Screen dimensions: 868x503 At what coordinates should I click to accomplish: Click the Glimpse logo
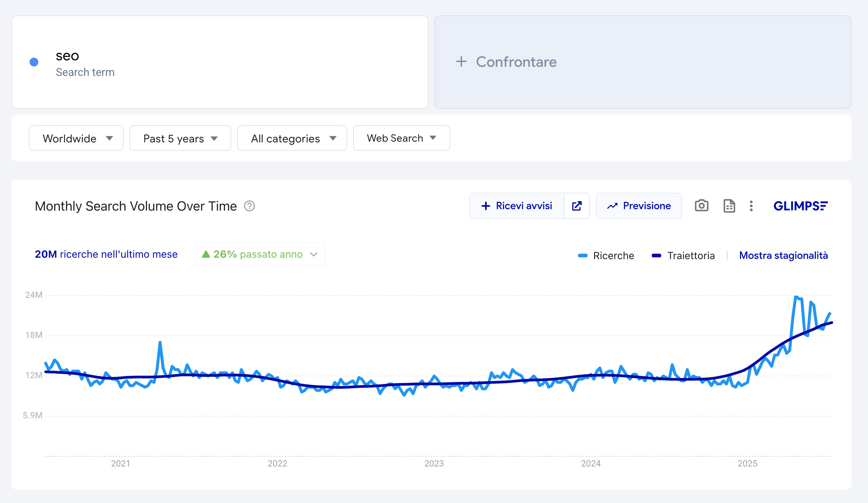coord(800,206)
